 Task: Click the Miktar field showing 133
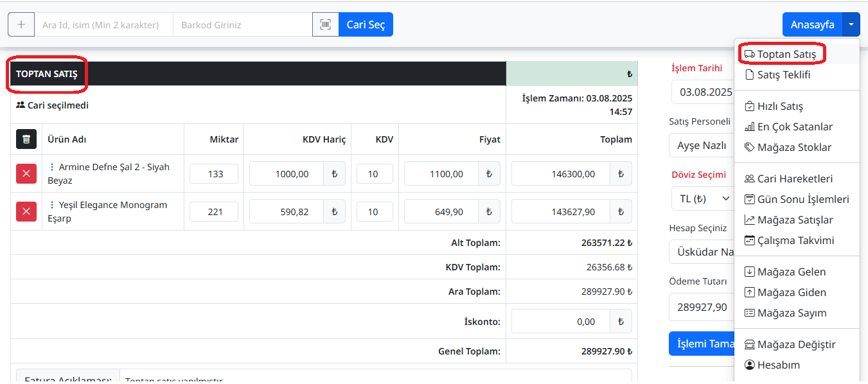click(214, 173)
